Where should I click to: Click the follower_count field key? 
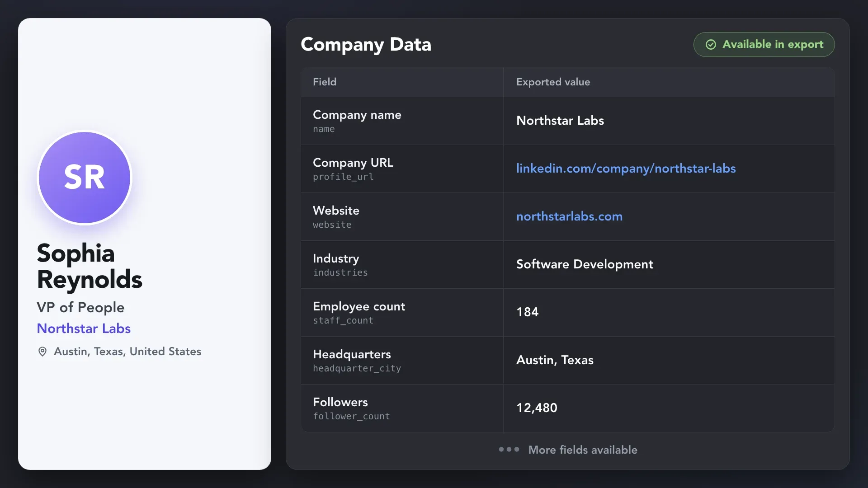[351, 417]
